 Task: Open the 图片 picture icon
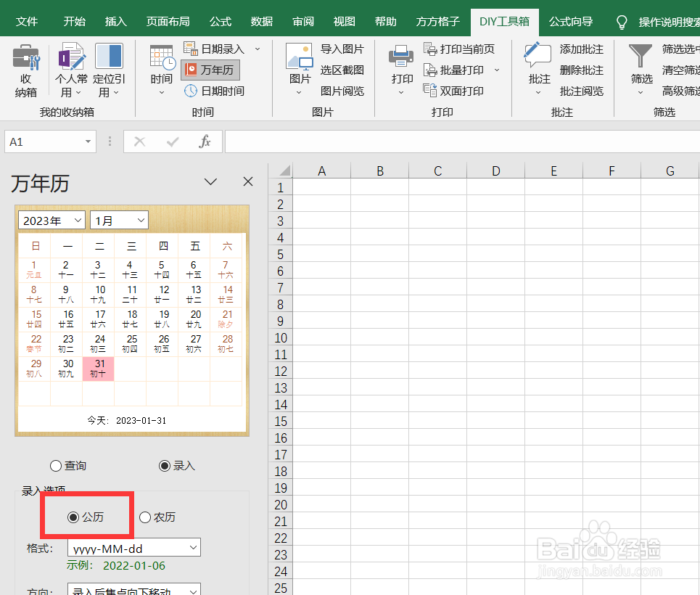click(x=299, y=57)
